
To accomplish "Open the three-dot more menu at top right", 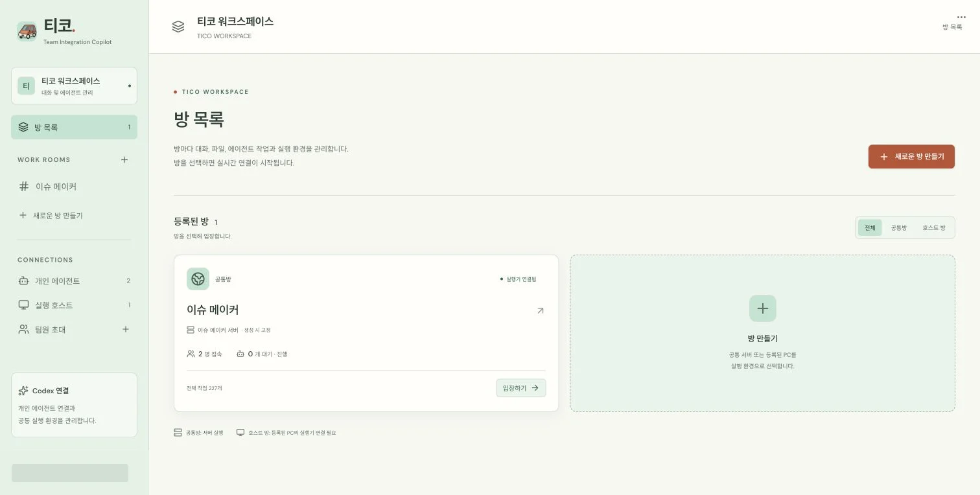I will pos(961,17).
